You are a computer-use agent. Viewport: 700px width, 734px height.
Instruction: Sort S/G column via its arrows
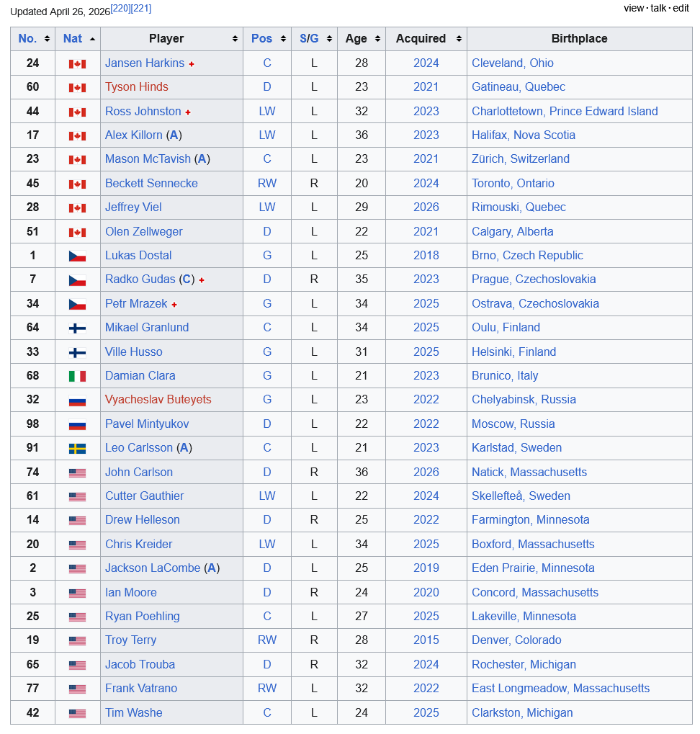tap(329, 39)
